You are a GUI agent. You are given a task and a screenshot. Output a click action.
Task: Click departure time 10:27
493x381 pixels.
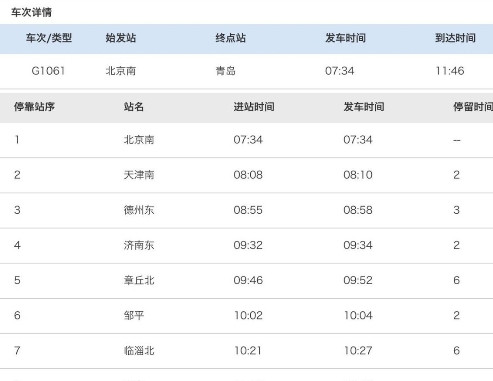[x=358, y=350]
